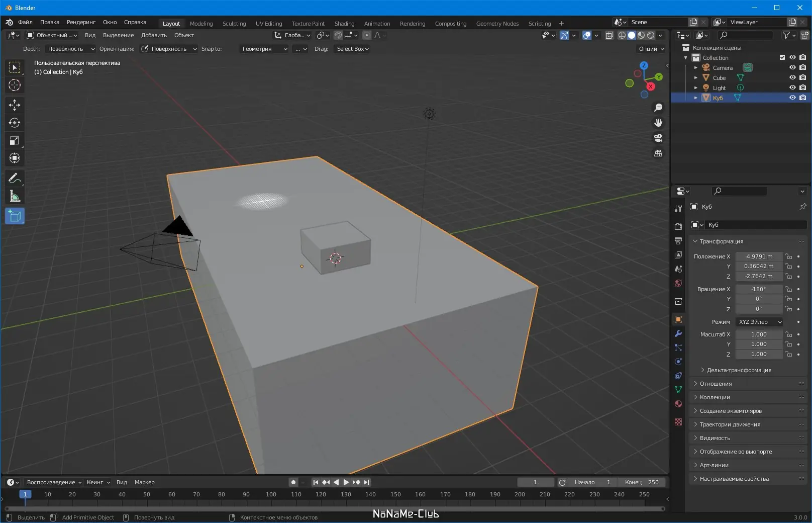The image size is (812, 523).
Task: Open the XYZ Эйлер rotation mode dropdown
Action: pyautogui.click(x=760, y=322)
